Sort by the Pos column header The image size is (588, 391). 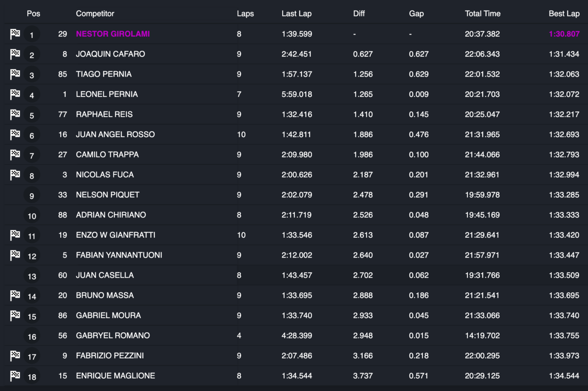pyautogui.click(x=33, y=14)
